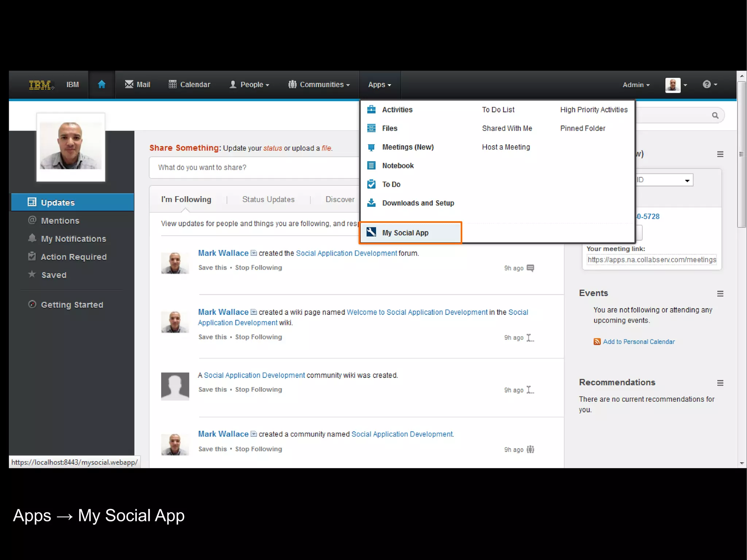Expand the Communities dropdown menu

(319, 84)
